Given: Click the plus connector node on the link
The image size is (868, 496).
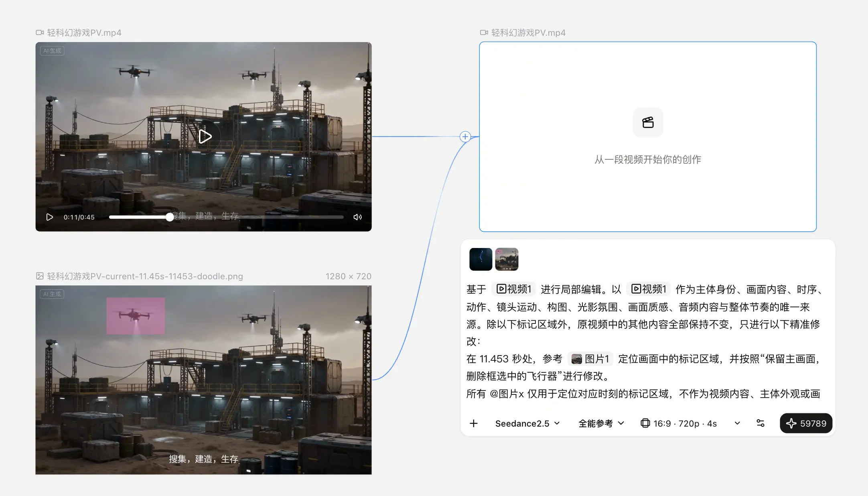Looking at the screenshot, I should (x=465, y=137).
